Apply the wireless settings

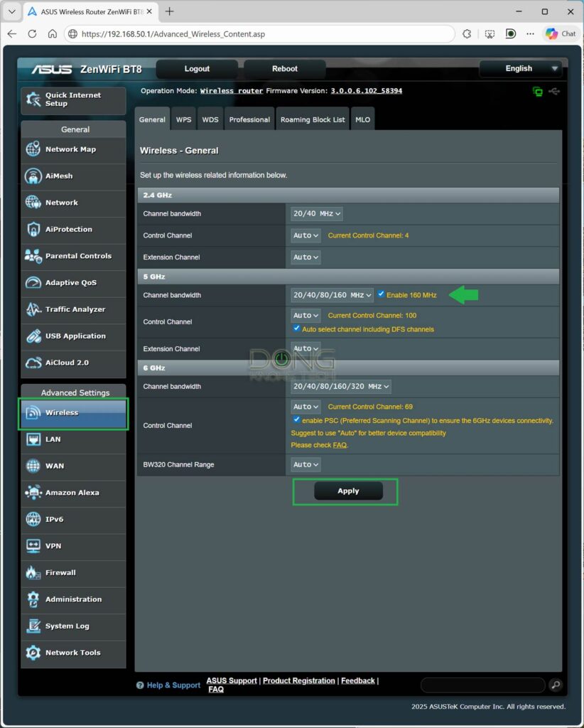(x=347, y=491)
